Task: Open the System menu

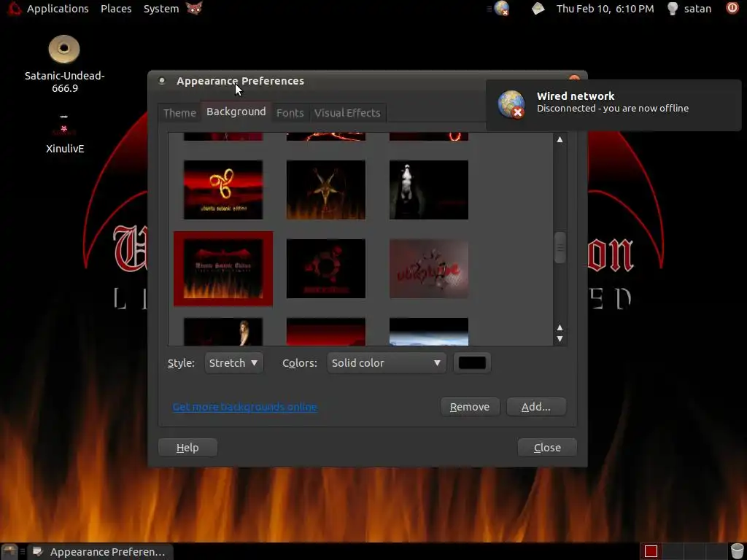Action: [161, 9]
